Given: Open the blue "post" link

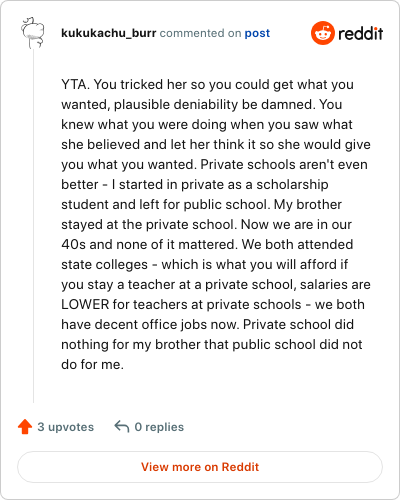Looking at the screenshot, I should tap(257, 33).
